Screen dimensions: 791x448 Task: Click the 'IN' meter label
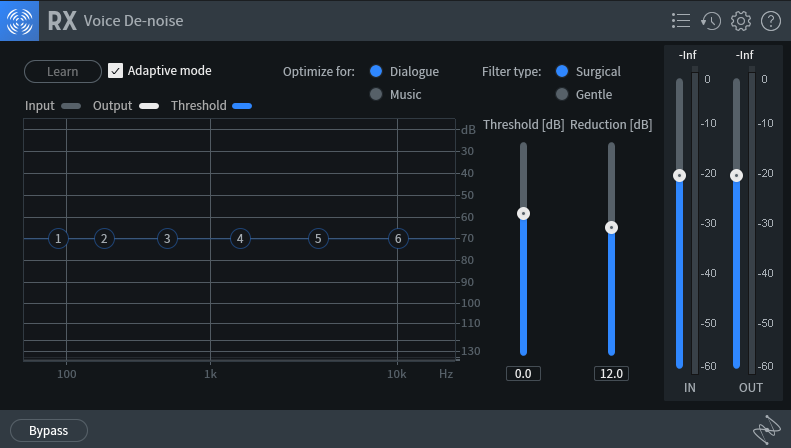[x=690, y=387]
